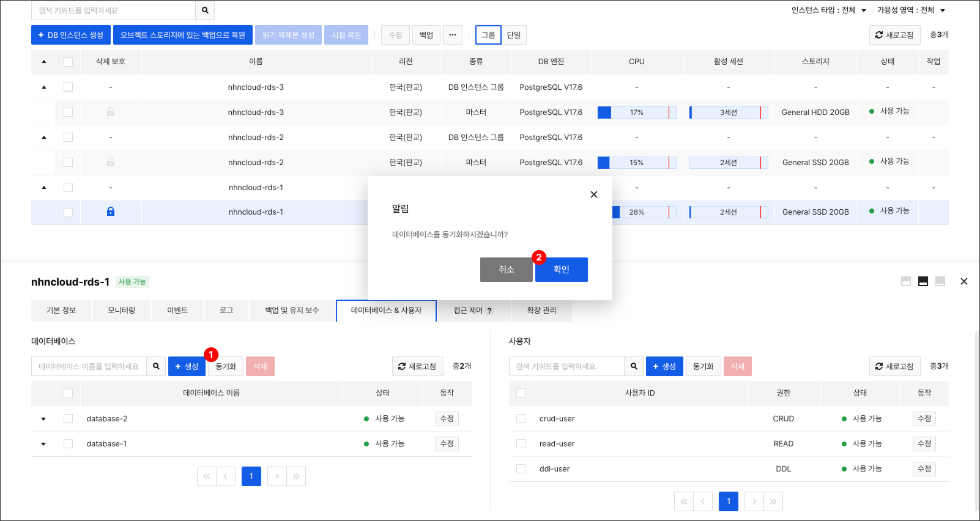
Task: Focus the user keyword search field
Action: (566, 366)
